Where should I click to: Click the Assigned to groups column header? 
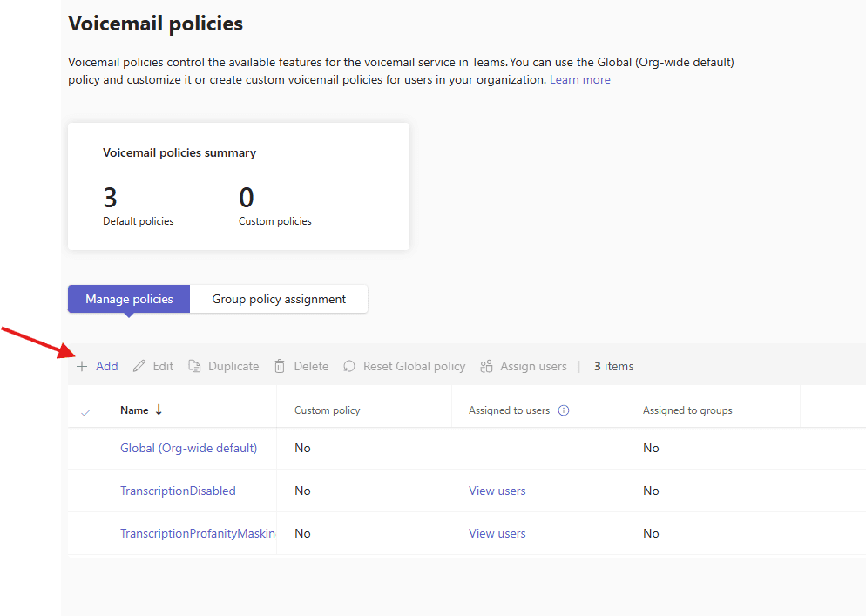click(x=687, y=410)
